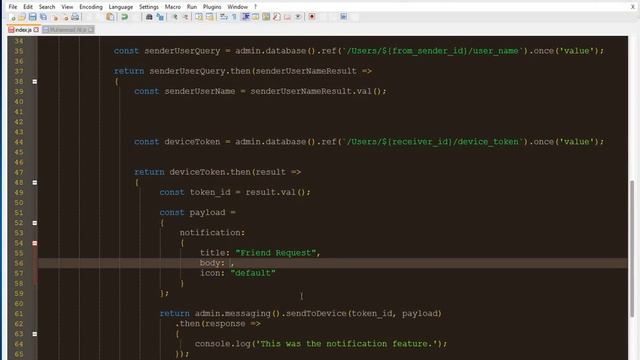Screen dimensions: 640x360
Task: Open the Folder as Workspace icon
Action: click(287, 17)
